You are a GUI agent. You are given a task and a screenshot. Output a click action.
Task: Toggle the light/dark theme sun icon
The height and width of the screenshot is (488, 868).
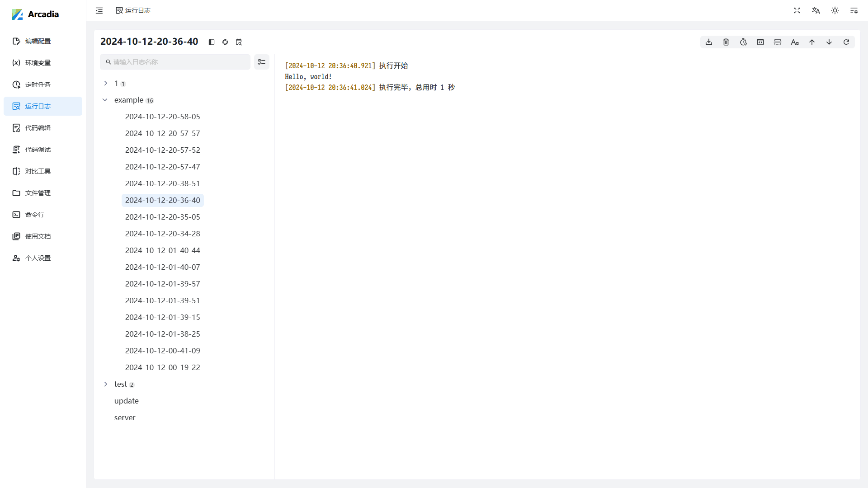point(835,10)
